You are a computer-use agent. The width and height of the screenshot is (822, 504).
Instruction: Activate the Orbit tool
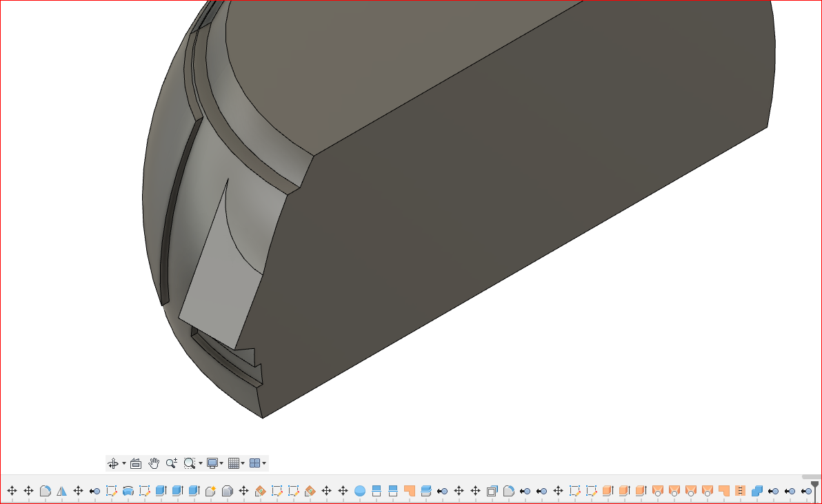(x=114, y=463)
